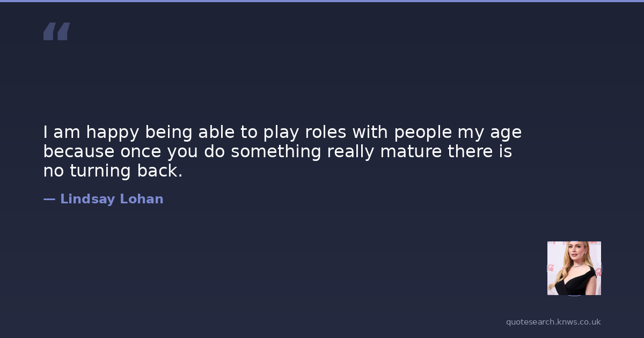Click the dash before the author name

pos(49,199)
